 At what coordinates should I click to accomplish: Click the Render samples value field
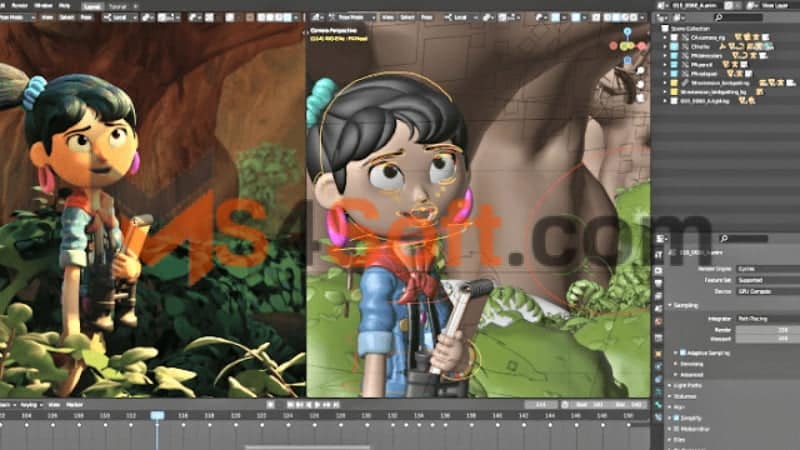click(768, 330)
